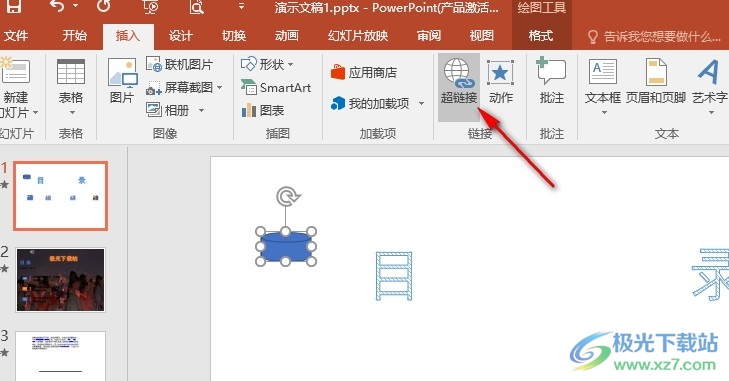Expand the 艺术字 WordArt dropdown arrow
The image size is (729, 381).
click(711, 113)
